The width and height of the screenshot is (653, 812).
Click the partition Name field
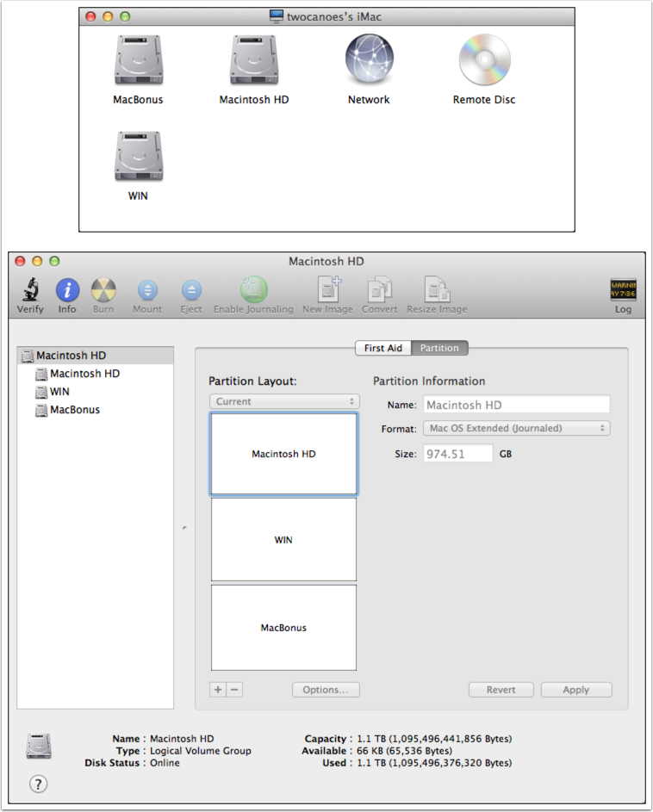pos(517,405)
